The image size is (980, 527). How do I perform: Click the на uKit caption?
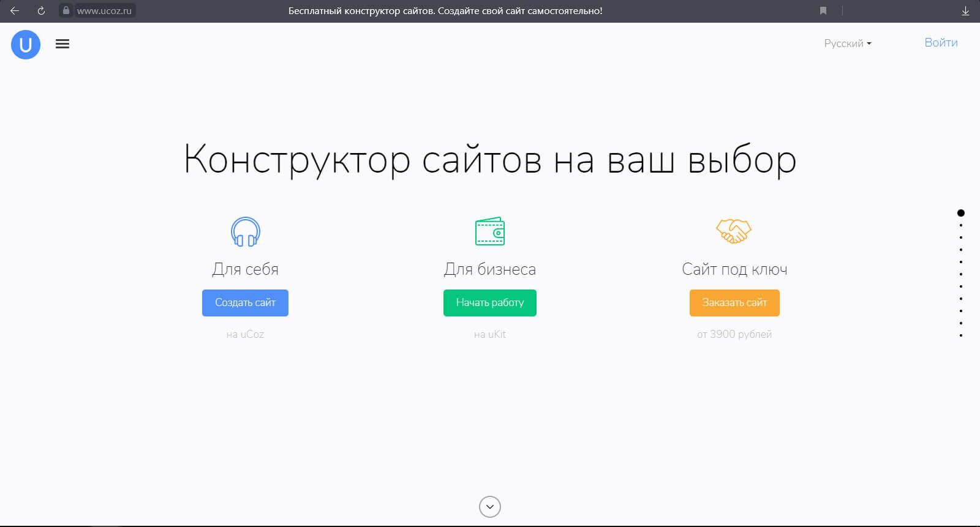(490, 334)
